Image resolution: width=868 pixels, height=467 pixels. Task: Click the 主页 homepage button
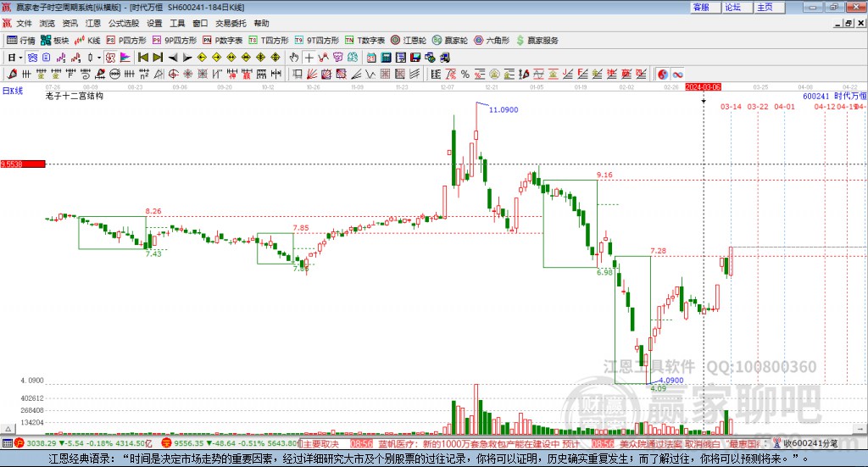[770, 7]
